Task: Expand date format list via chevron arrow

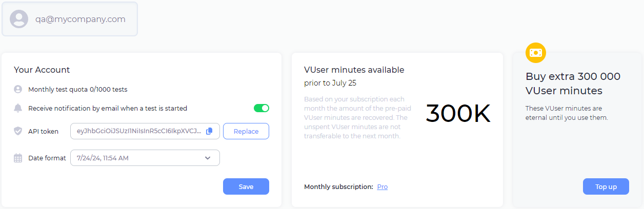Action: [208, 158]
